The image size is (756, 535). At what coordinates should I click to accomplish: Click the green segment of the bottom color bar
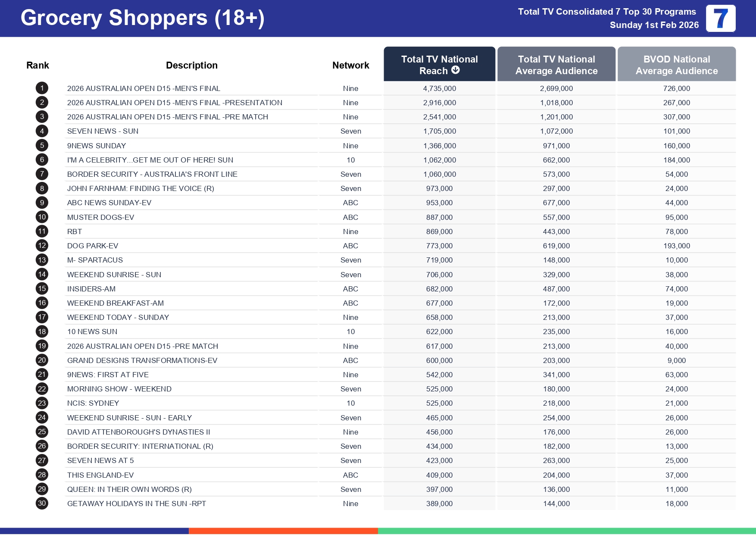tap(566, 531)
